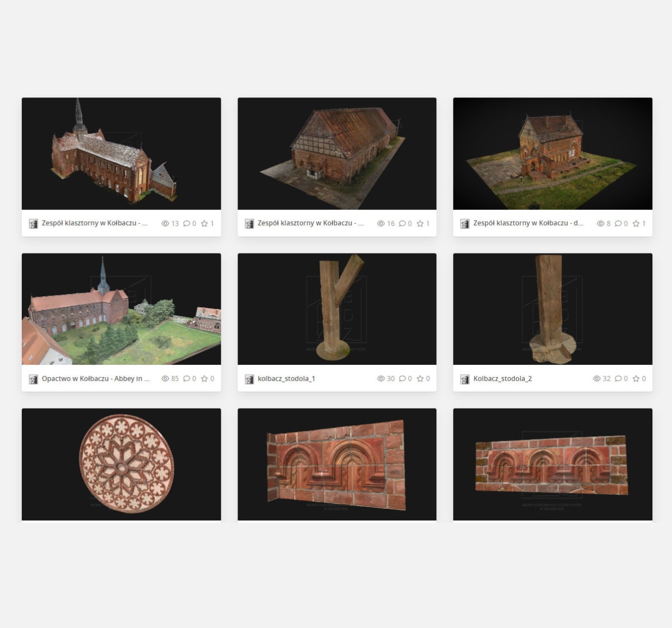Open the forked wooden post model thumbnail
Viewport: 672px width, 628px height.
(x=337, y=309)
